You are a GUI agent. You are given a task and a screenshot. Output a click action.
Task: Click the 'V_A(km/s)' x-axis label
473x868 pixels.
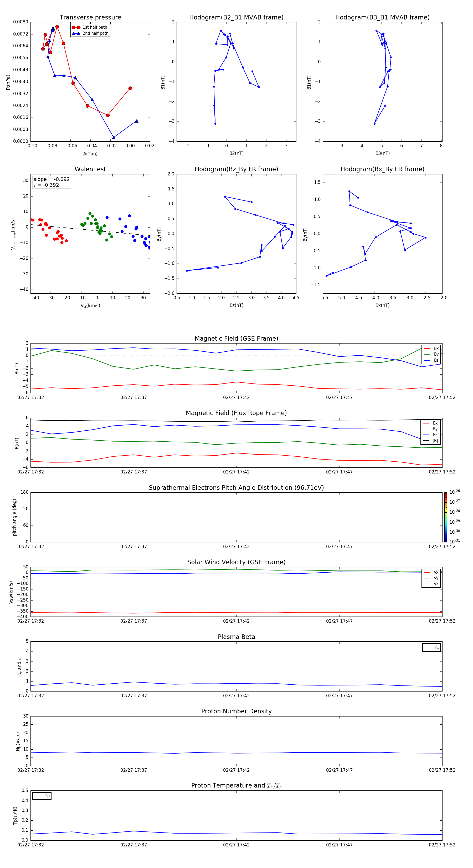[90, 306]
